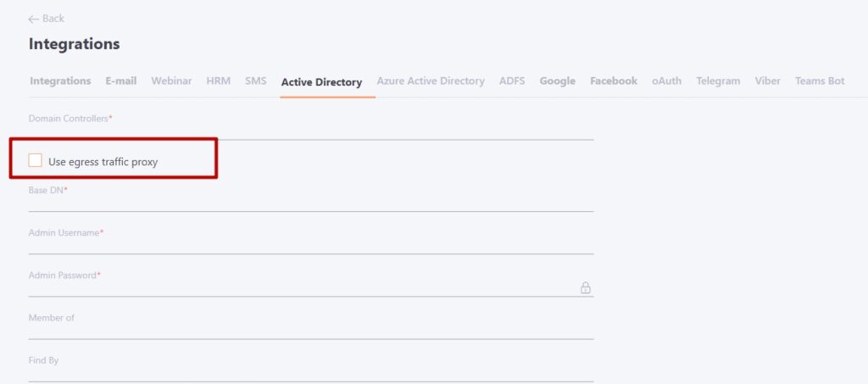Image resolution: width=868 pixels, height=384 pixels.
Task: Switch to the Webinar tab
Action: click(171, 81)
